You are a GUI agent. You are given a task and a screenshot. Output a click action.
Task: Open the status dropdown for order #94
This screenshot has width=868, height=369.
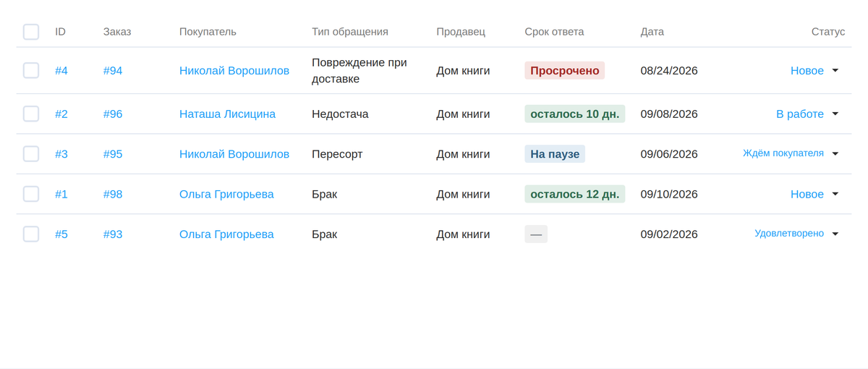tap(814, 70)
